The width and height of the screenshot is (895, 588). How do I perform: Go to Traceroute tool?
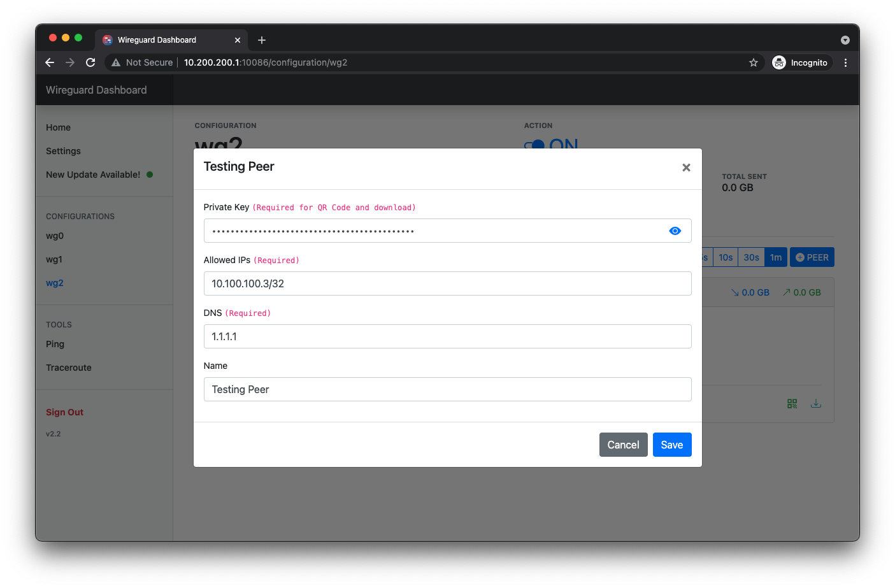click(69, 368)
